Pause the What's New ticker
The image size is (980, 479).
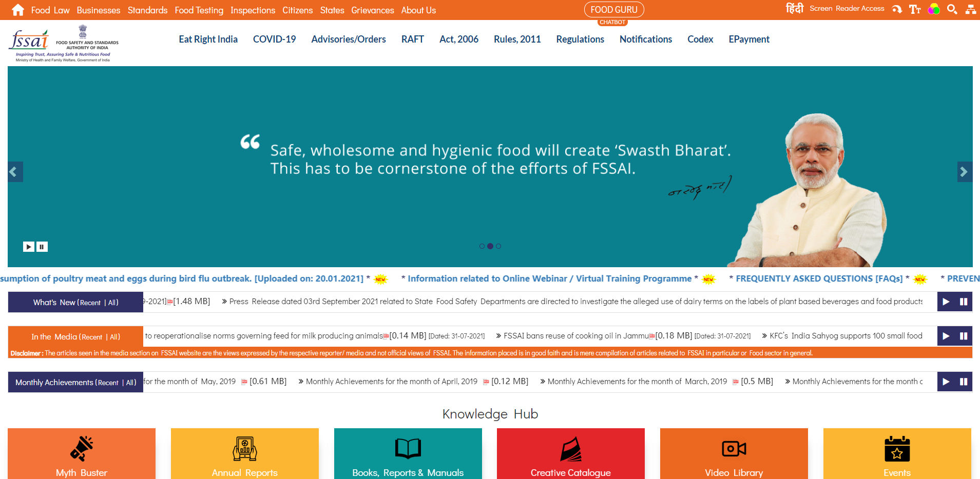click(964, 302)
